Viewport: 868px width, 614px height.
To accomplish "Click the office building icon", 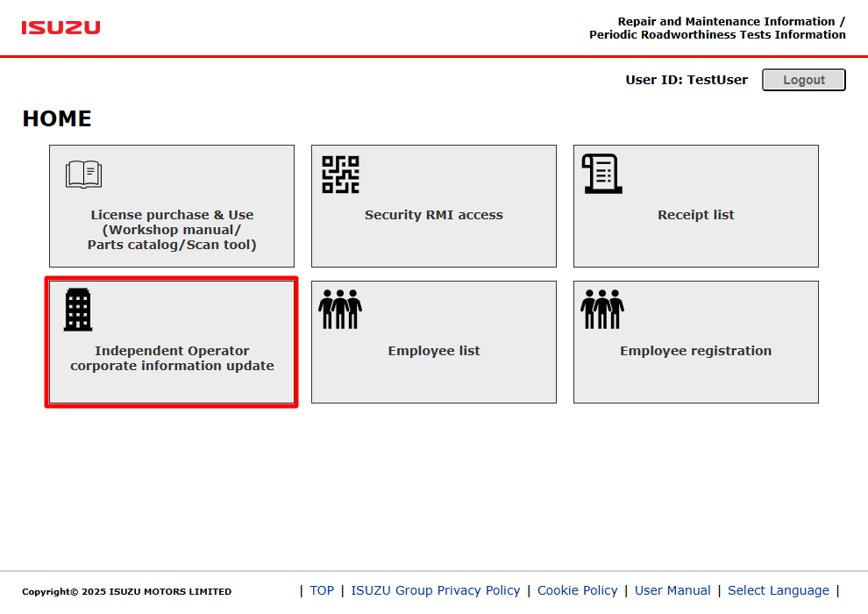I will (x=78, y=310).
